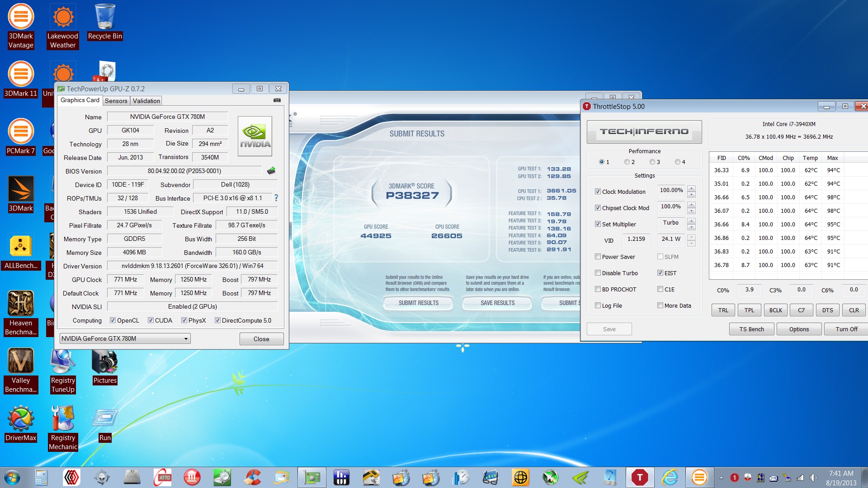Click Save Results in 3DMark window
This screenshot has height=488, width=868.
point(497,303)
